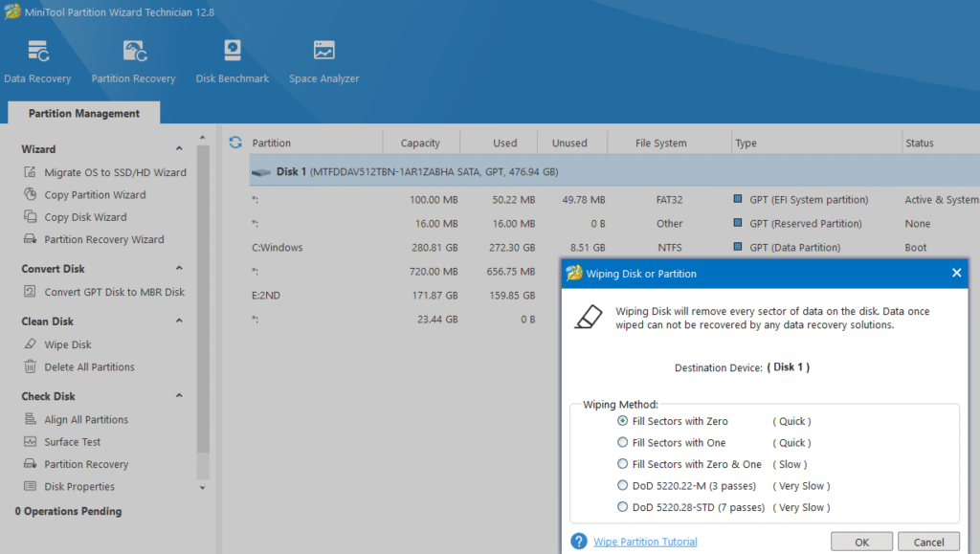
Task: Click the MiniTool logo in the main title bar
Action: click(11, 11)
